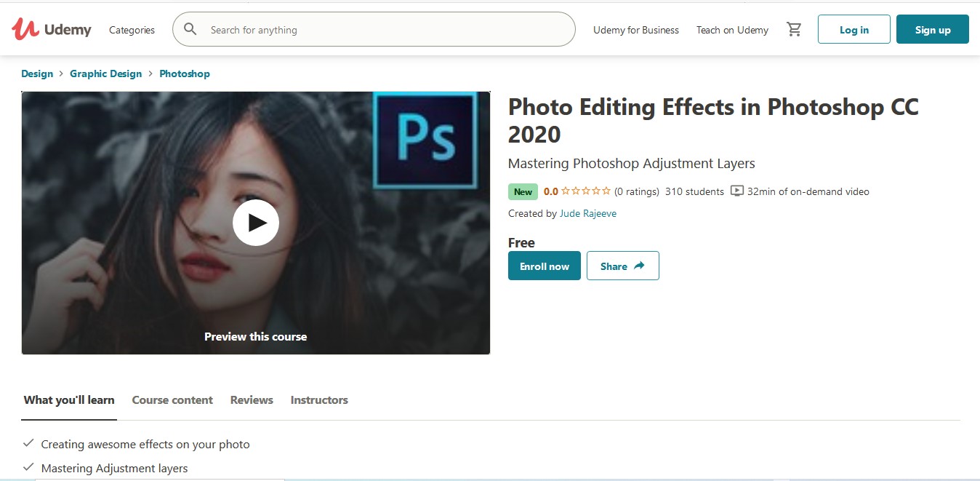Click the on-demand video icon
This screenshot has width=980, height=481.
click(x=737, y=191)
